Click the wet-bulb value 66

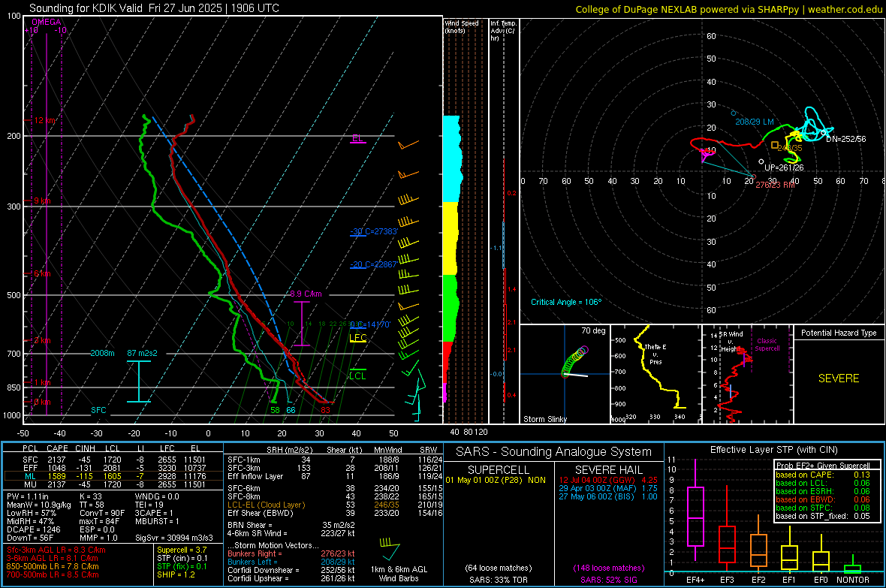(291, 410)
